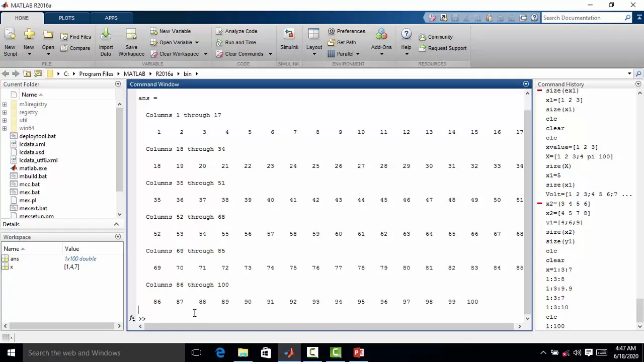Screen dimensions: 644x362
Task: Click the Command Window prompt line
Action: click(331, 318)
